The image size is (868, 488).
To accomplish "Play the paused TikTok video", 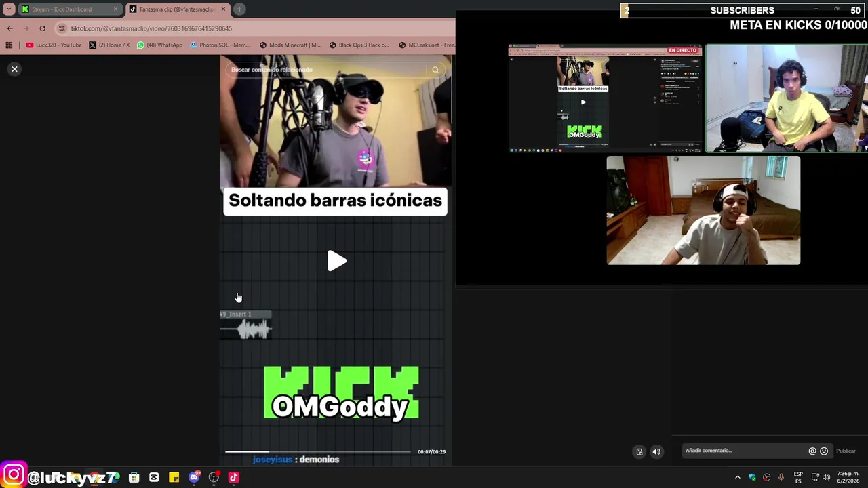I will [336, 261].
